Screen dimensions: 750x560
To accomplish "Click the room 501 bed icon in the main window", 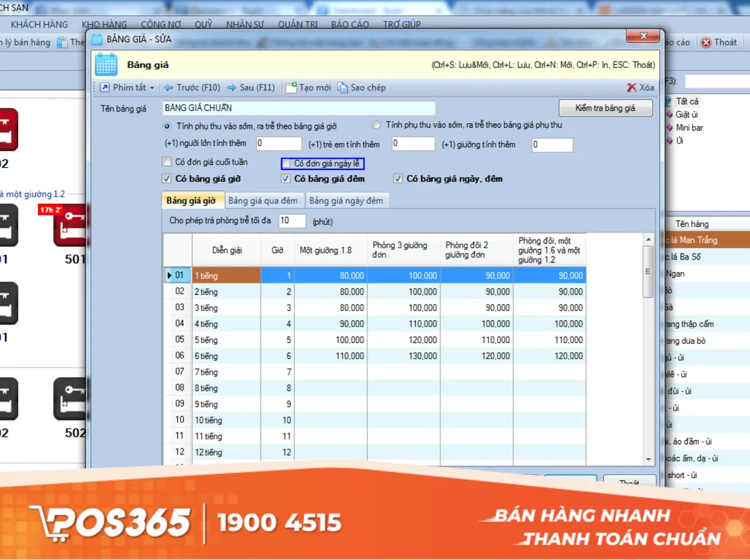I will 71,226.
